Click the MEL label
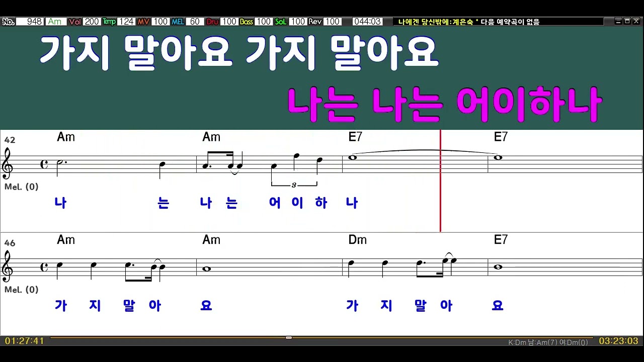 coord(178,22)
